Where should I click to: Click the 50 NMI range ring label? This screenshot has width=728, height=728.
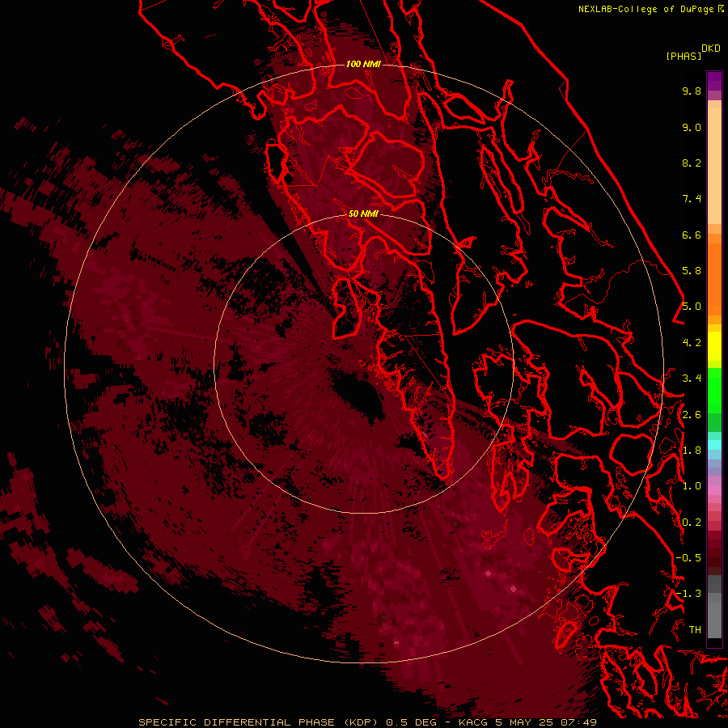tap(363, 214)
